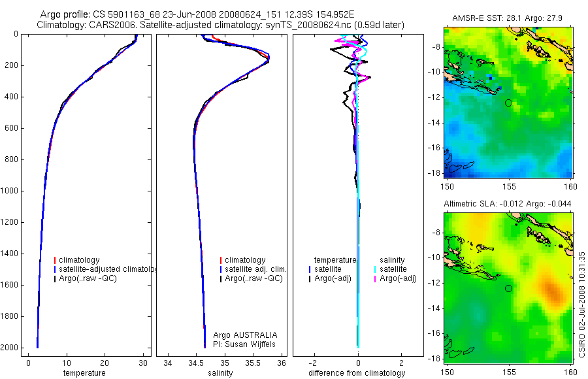Screen dimensions: 588x379
Task: Click the red climatology swatch in temperature legend
Action: pyautogui.click(x=55, y=260)
